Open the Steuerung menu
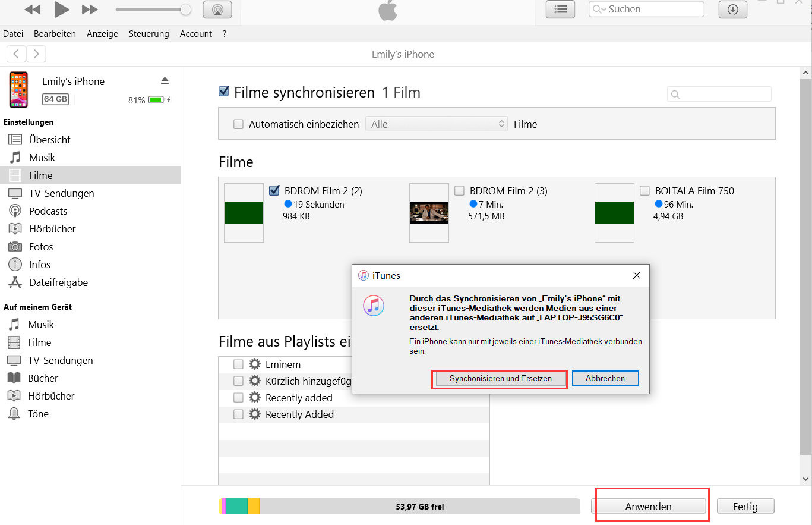812x525 pixels. [149, 34]
